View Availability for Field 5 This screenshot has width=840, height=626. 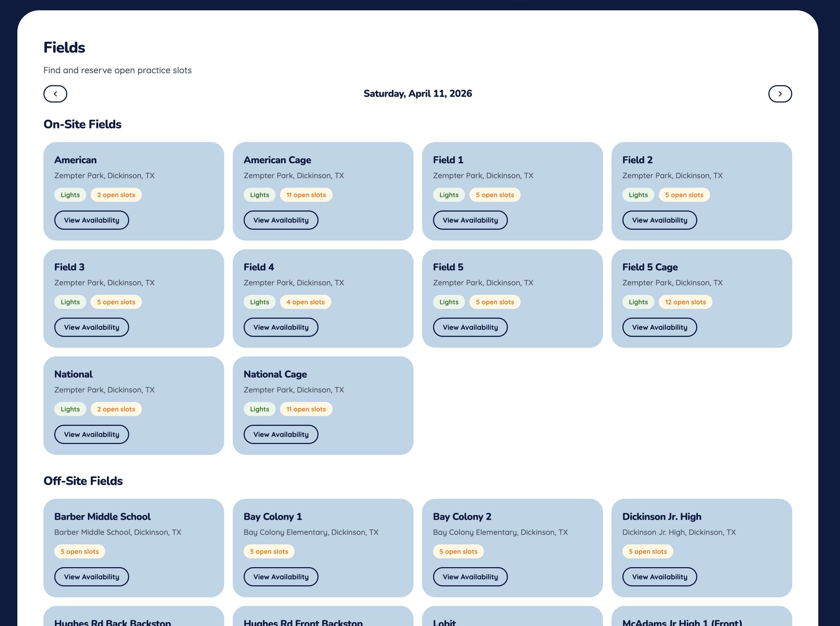470,327
